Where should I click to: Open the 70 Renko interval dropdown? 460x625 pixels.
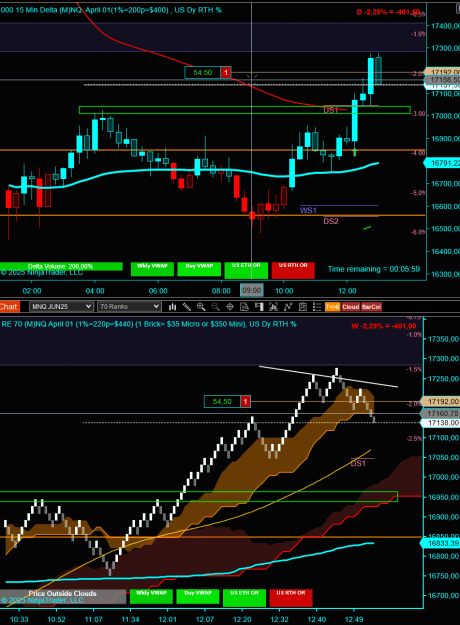(x=129, y=307)
